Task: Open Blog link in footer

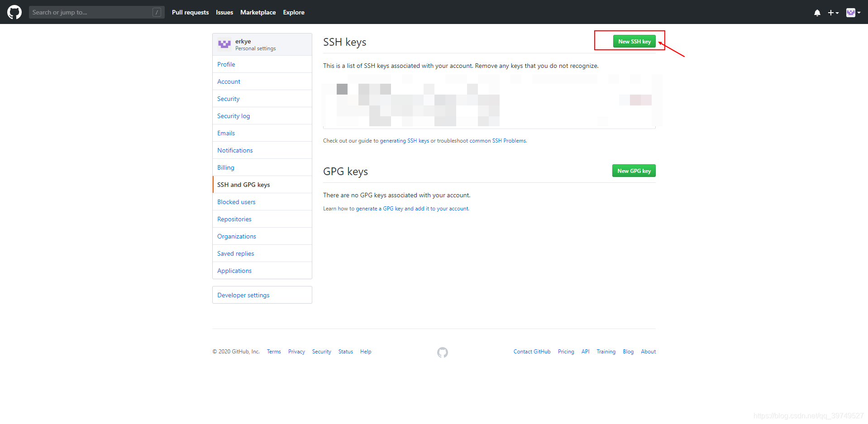Action: click(x=628, y=352)
